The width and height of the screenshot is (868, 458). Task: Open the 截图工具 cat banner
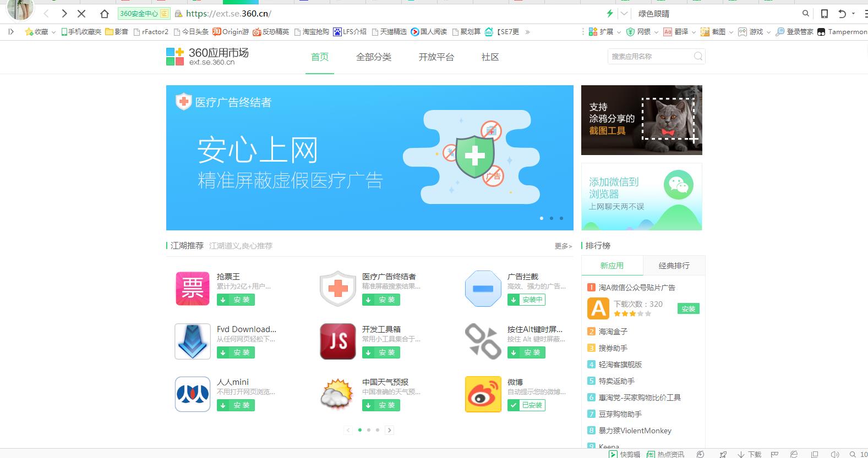coord(642,120)
